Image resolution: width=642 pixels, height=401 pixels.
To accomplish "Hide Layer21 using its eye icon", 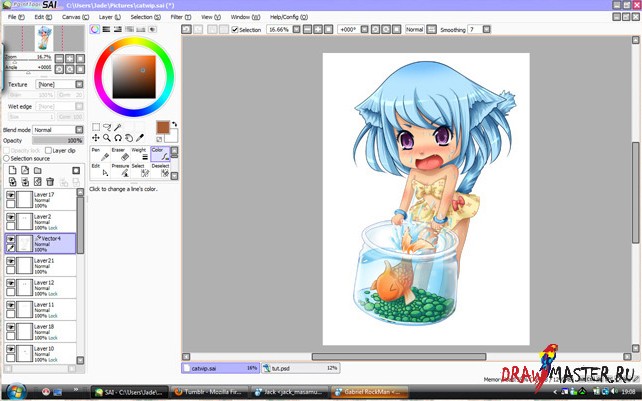I will pos(11,261).
